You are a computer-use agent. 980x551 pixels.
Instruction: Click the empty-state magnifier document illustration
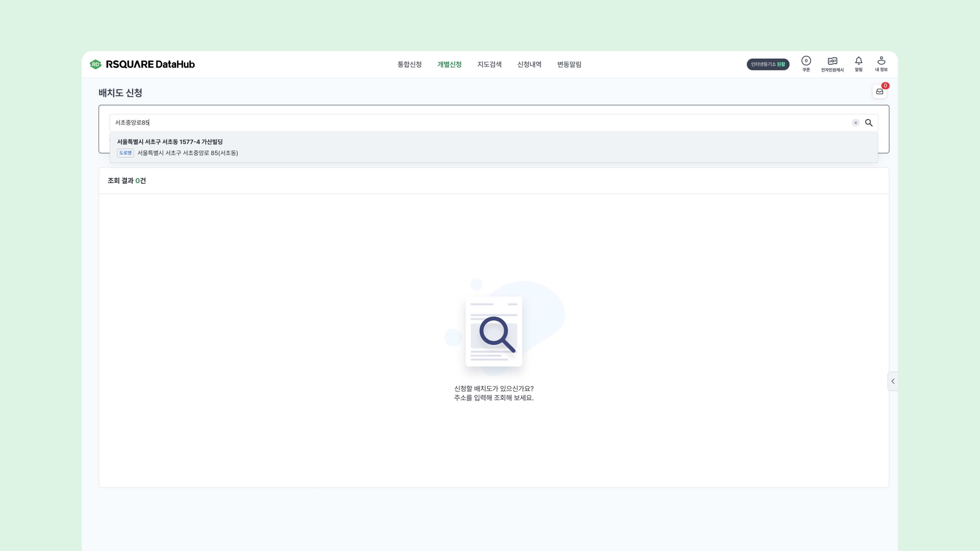click(494, 332)
